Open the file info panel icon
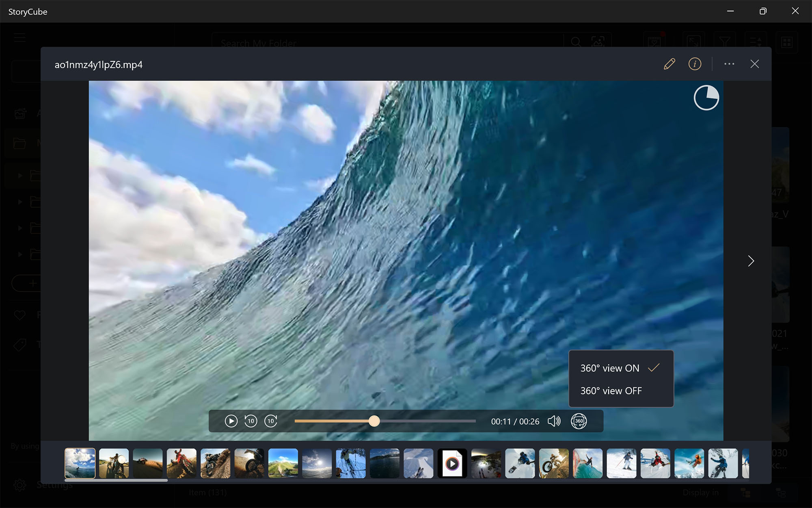The width and height of the screenshot is (812, 508). click(x=695, y=64)
